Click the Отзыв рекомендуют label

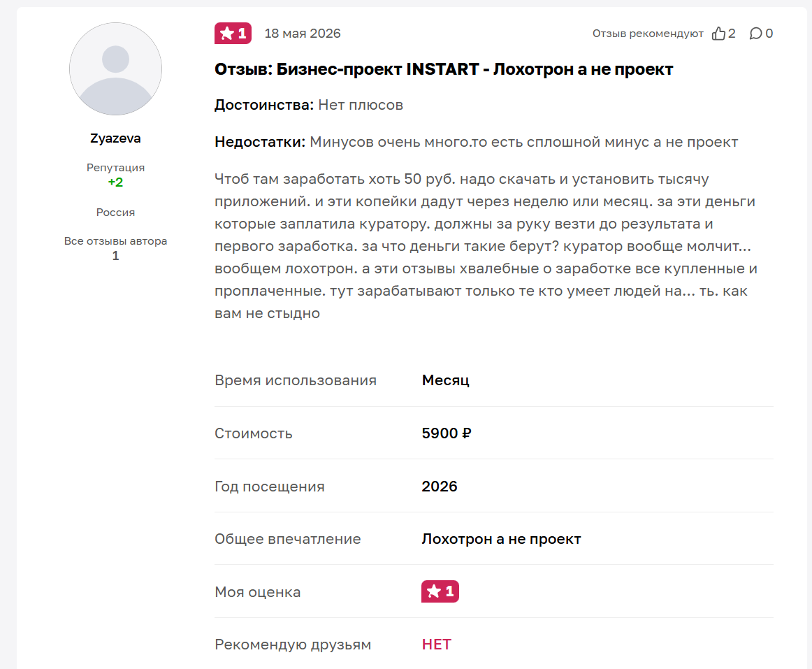coord(648,33)
